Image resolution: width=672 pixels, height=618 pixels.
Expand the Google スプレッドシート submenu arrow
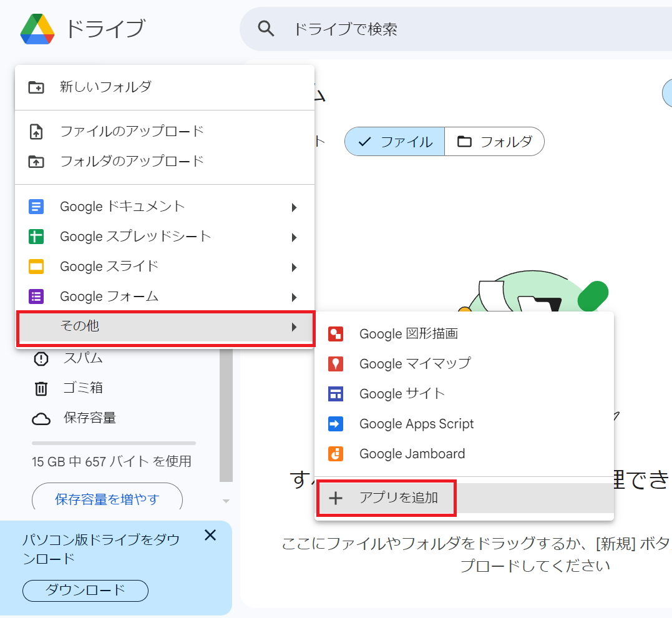294,237
